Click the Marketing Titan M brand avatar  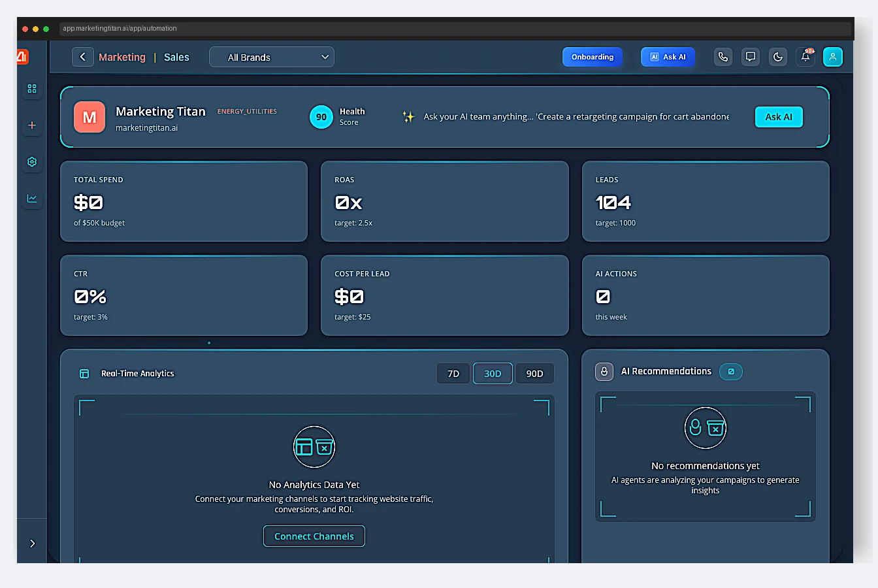click(x=89, y=117)
